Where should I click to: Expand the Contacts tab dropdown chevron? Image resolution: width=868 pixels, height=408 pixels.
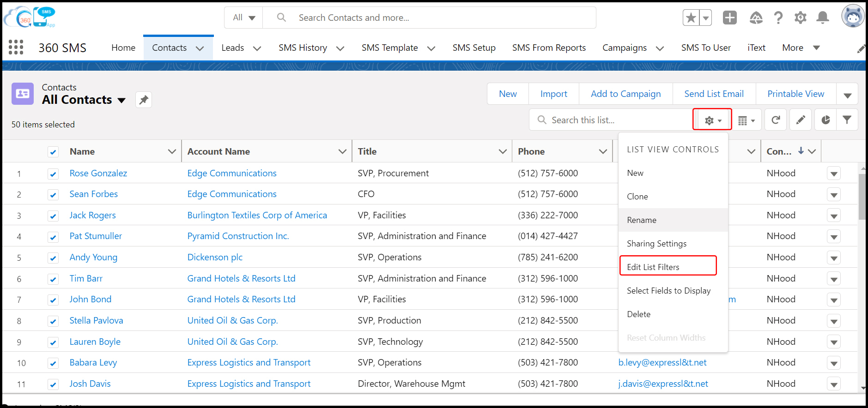[x=200, y=48]
